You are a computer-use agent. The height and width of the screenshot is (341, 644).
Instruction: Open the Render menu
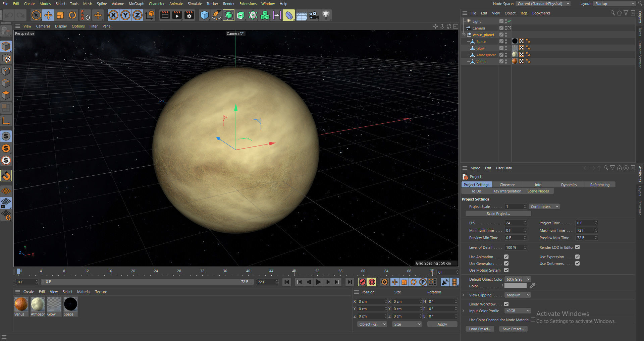[x=229, y=4]
